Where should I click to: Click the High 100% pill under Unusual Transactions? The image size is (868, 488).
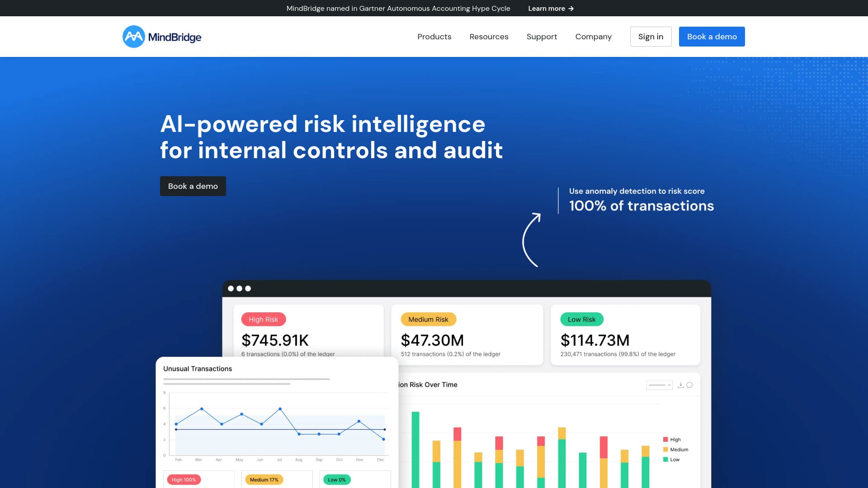point(184,479)
